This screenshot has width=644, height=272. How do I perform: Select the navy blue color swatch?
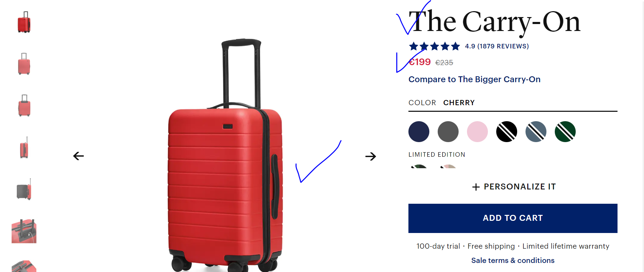tap(419, 132)
